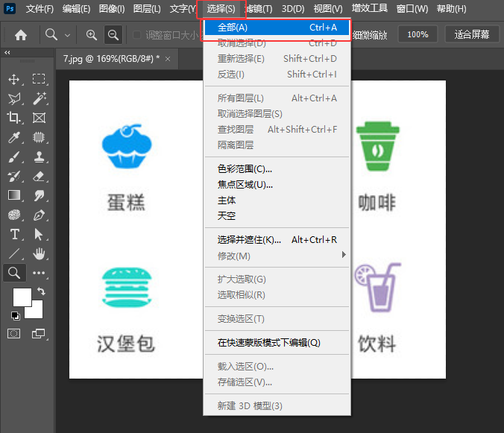
Task: Open the 文字(Y) menu
Action: [x=183, y=9]
